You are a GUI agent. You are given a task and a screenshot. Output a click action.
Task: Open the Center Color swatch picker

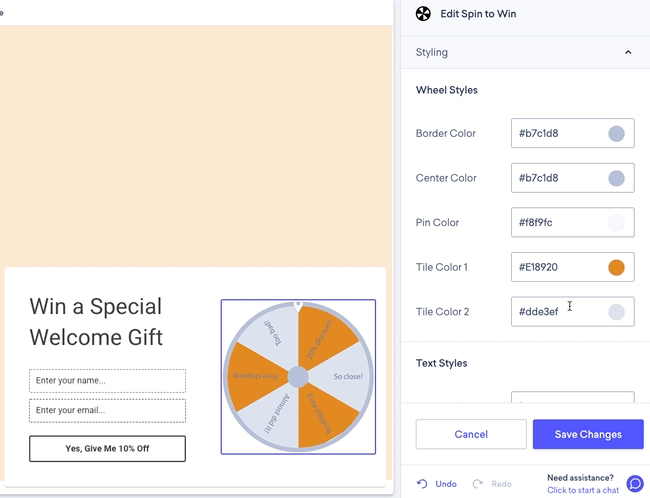(616, 178)
